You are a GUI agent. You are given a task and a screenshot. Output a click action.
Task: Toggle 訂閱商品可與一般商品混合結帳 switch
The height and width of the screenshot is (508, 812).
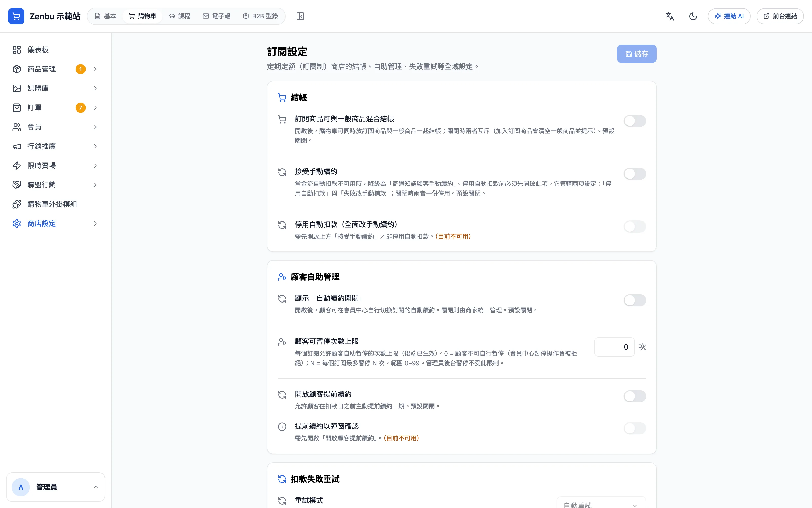coord(635,121)
